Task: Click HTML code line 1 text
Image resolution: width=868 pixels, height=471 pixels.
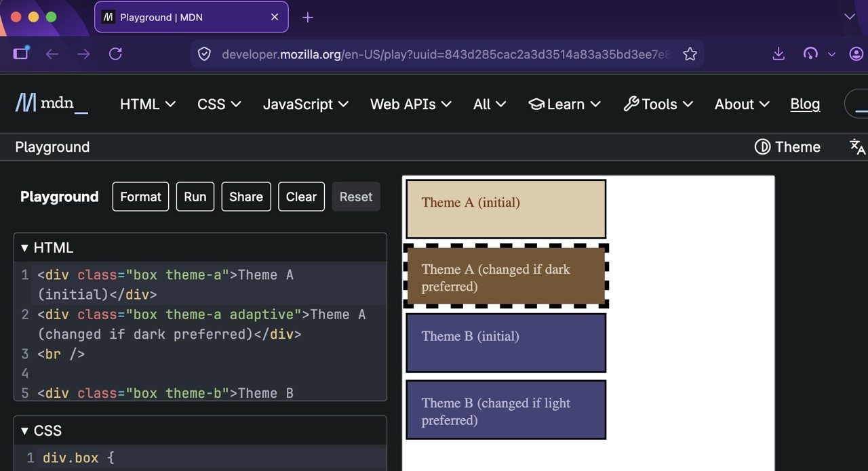Action: point(166,285)
